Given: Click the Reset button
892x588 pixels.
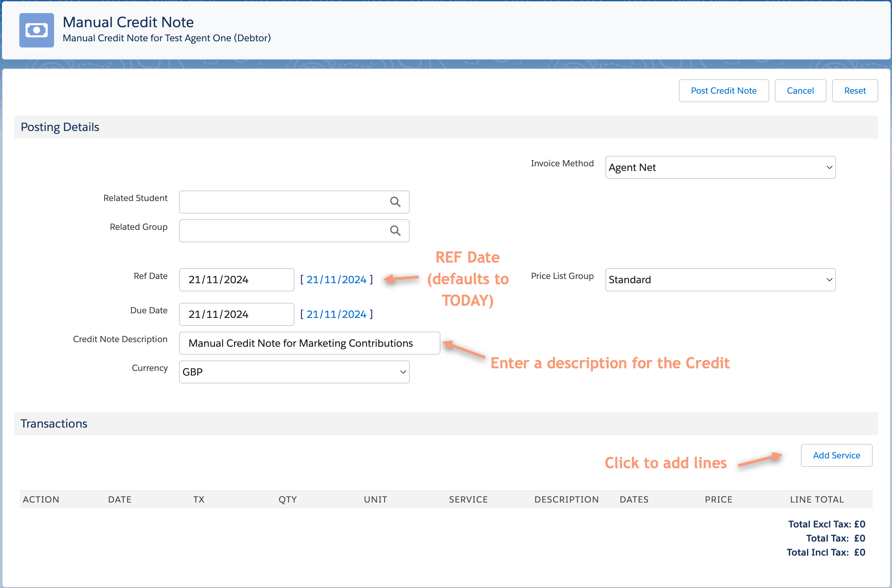Looking at the screenshot, I should pyautogui.click(x=854, y=91).
